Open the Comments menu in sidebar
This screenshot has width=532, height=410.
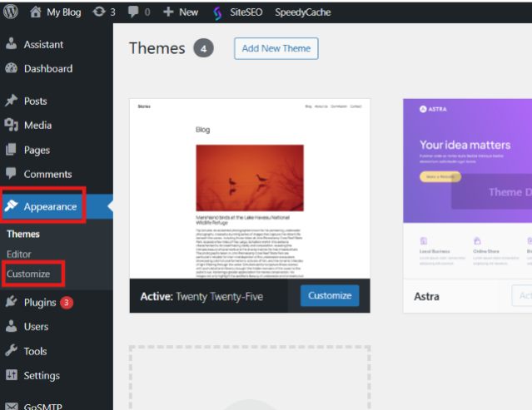click(x=47, y=174)
